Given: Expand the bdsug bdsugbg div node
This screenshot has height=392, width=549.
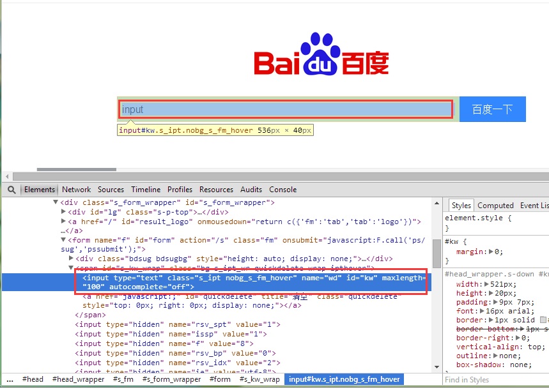Looking at the screenshot, I should [71, 258].
